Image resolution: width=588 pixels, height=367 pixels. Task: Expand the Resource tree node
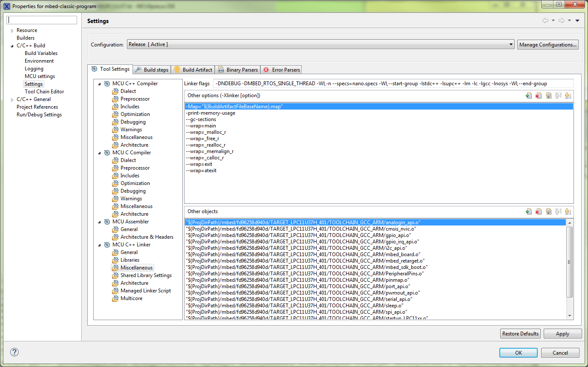[12, 30]
